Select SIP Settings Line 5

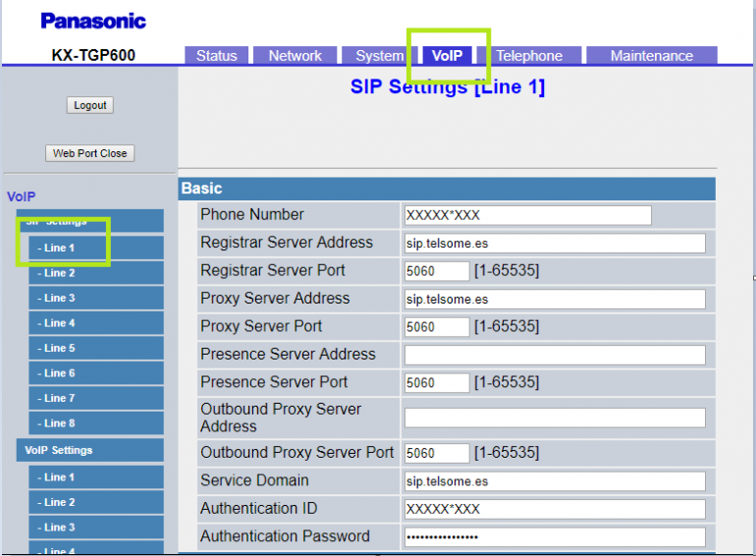pos(96,348)
